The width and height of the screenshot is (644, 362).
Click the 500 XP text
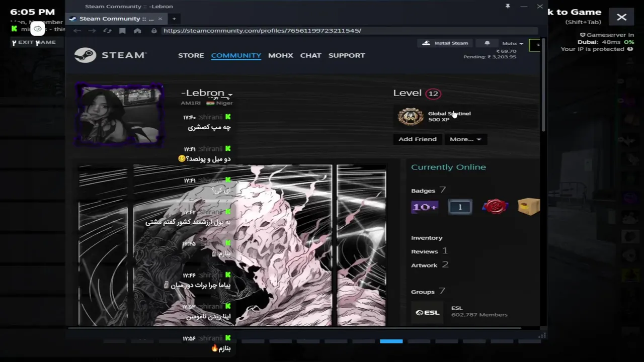(439, 120)
